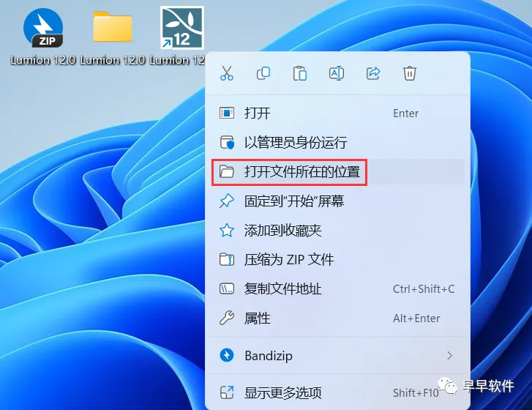Choose 以管理员身份运行 menu entry
This screenshot has height=410, width=532.
(337, 142)
